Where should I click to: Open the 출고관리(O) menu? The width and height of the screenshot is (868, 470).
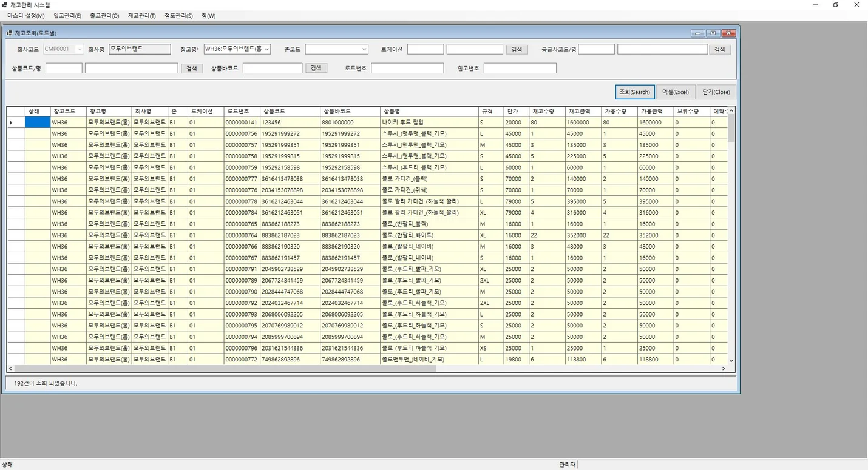tap(104, 16)
